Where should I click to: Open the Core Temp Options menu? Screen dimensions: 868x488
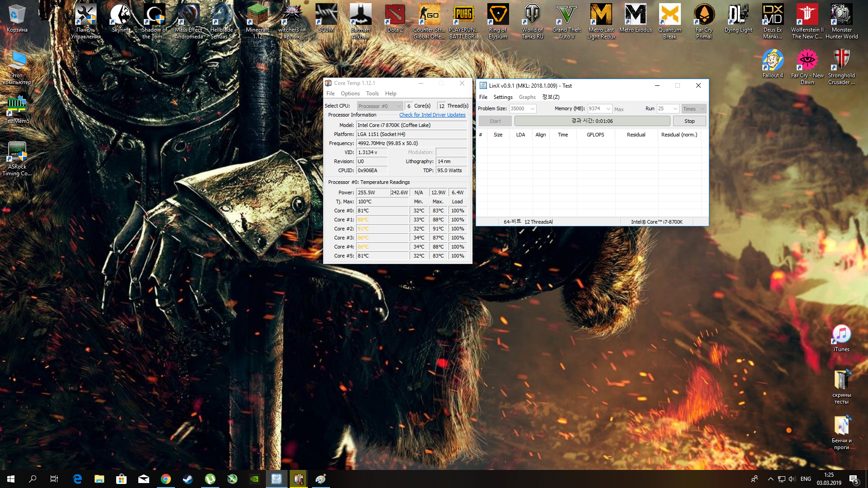click(350, 94)
